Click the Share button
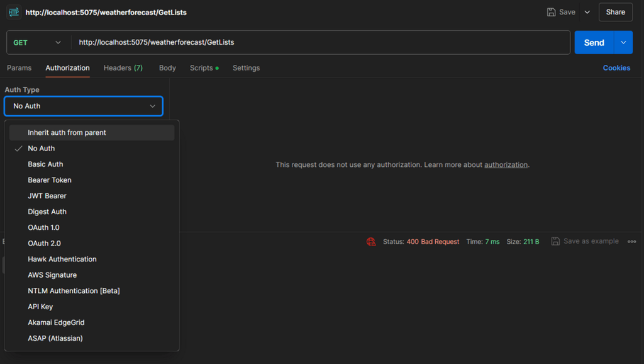This screenshot has width=644, height=364. coord(615,12)
